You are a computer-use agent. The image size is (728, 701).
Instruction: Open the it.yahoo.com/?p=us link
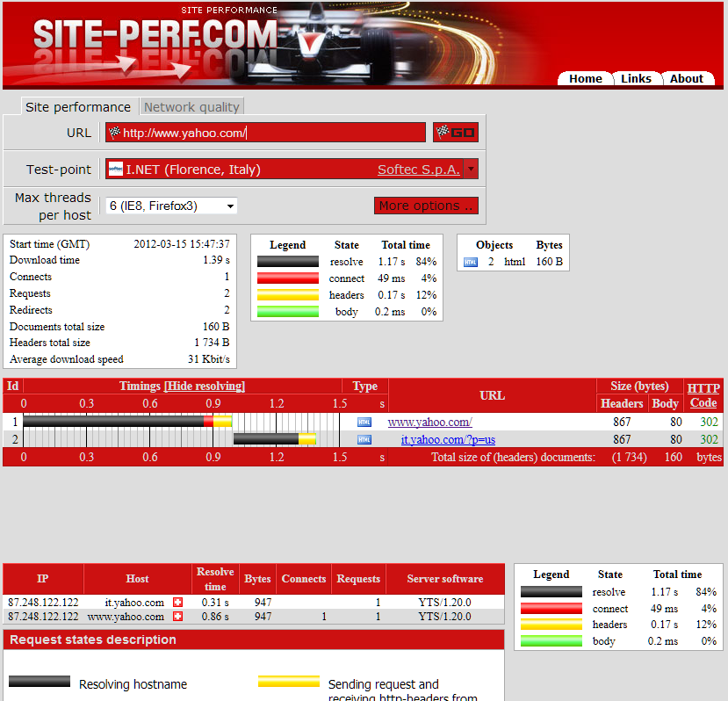(x=448, y=439)
